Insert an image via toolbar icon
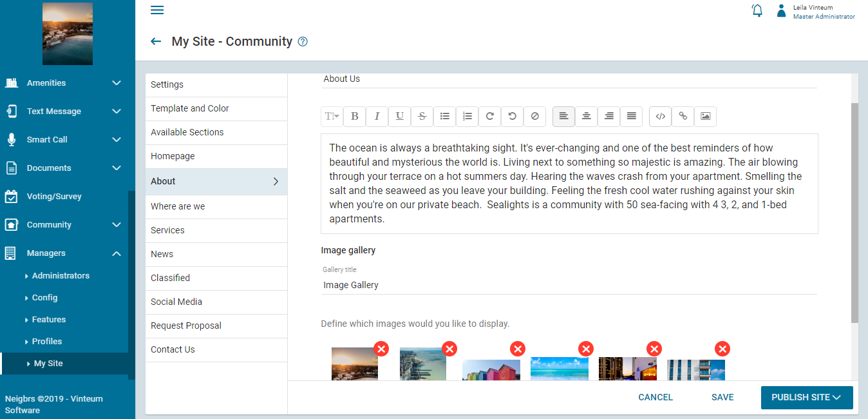The image size is (868, 419). pos(705,117)
